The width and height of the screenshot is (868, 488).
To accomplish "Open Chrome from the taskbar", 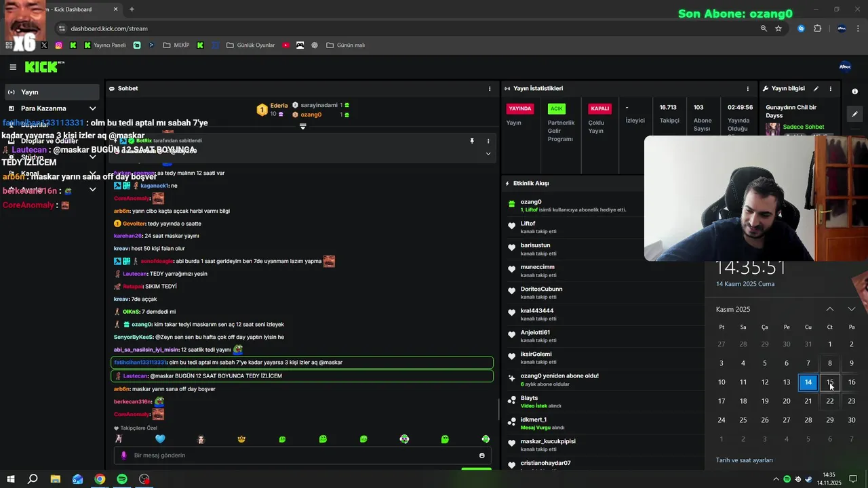I will [x=100, y=479].
